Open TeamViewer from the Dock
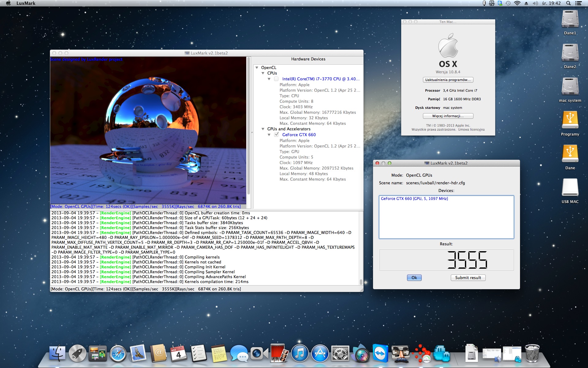This screenshot has width=588, height=368. point(380,353)
